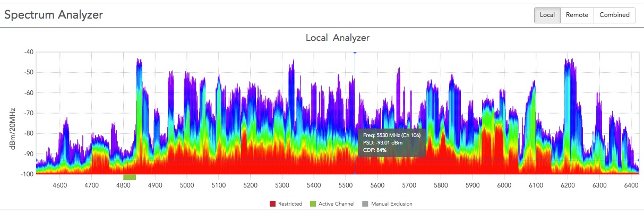Click the 5000 x-axis frequency label
Image resolution: width=644 pixels, height=213 pixels.
click(187, 185)
